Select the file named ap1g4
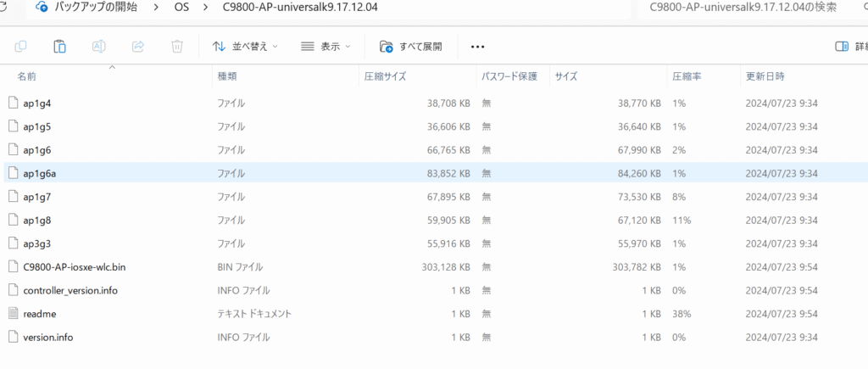Image resolution: width=868 pixels, height=369 pixels. (x=37, y=103)
